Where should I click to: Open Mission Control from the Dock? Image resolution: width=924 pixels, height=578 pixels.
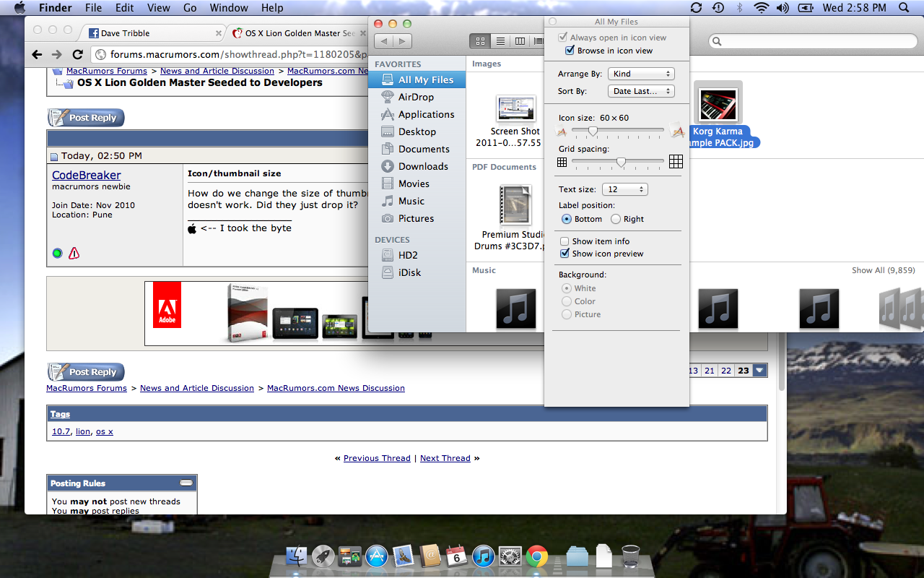coord(349,556)
